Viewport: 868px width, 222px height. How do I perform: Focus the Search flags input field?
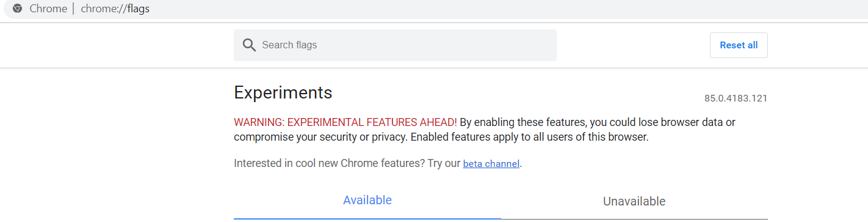pyautogui.click(x=395, y=45)
